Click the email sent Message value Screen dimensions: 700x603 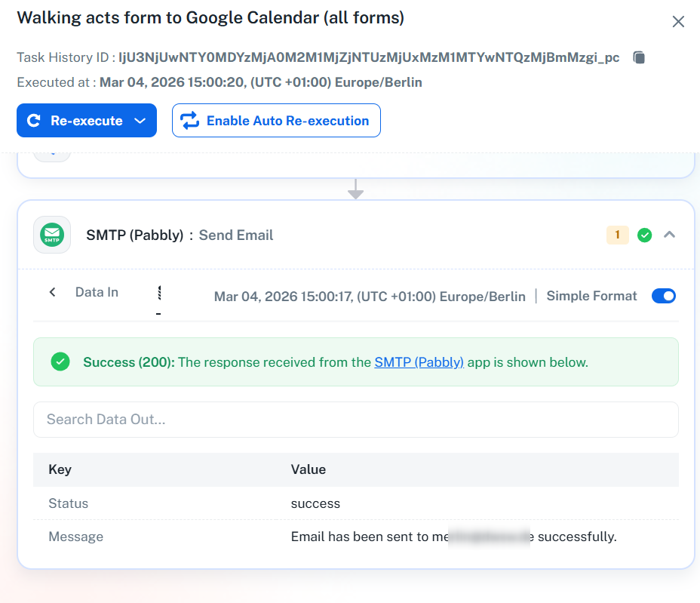[x=453, y=537]
